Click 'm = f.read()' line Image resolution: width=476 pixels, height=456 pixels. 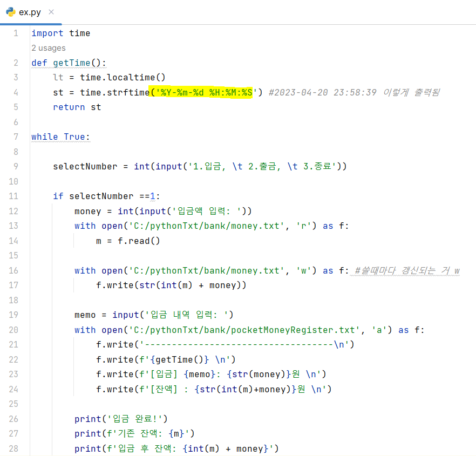coord(128,241)
